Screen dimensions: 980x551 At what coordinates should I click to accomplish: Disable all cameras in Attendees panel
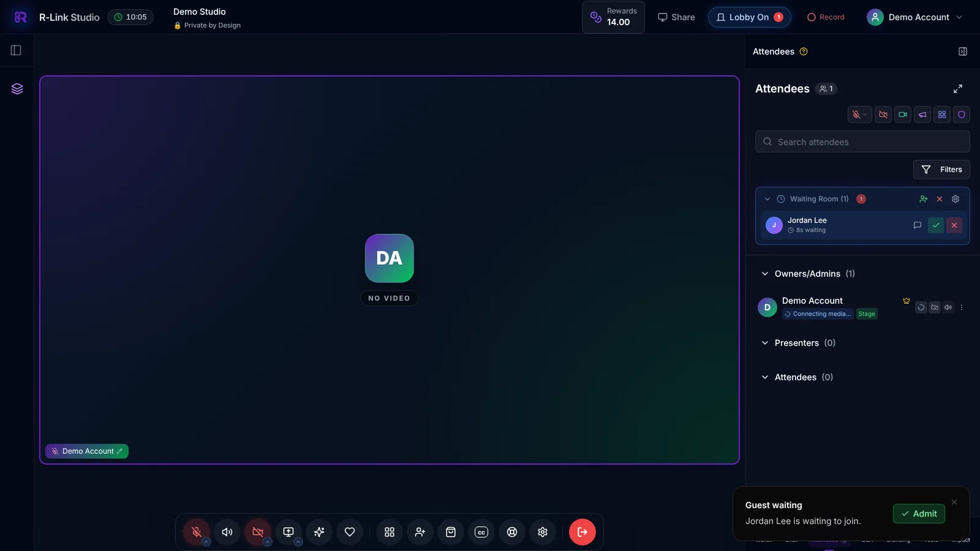click(x=883, y=114)
